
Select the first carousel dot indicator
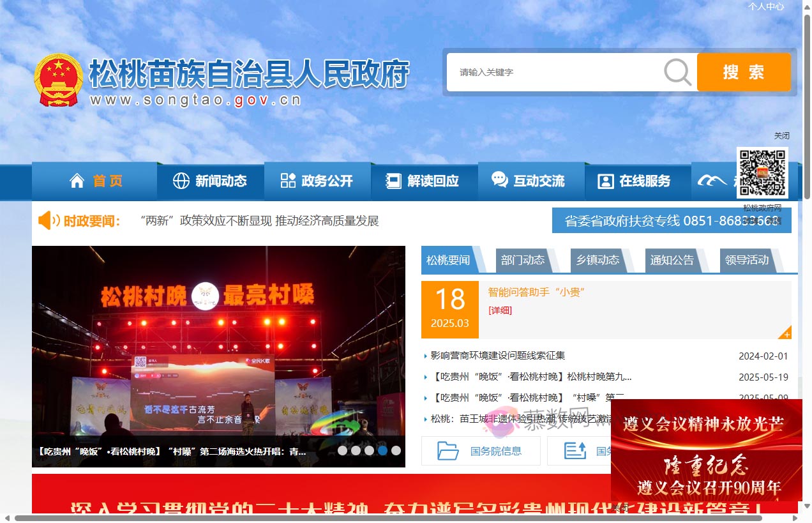[x=342, y=450]
